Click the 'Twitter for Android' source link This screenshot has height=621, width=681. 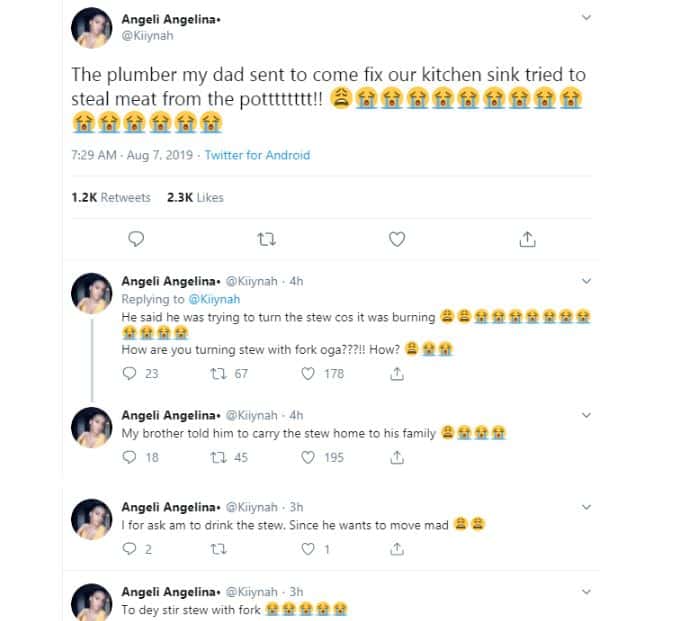click(x=258, y=155)
